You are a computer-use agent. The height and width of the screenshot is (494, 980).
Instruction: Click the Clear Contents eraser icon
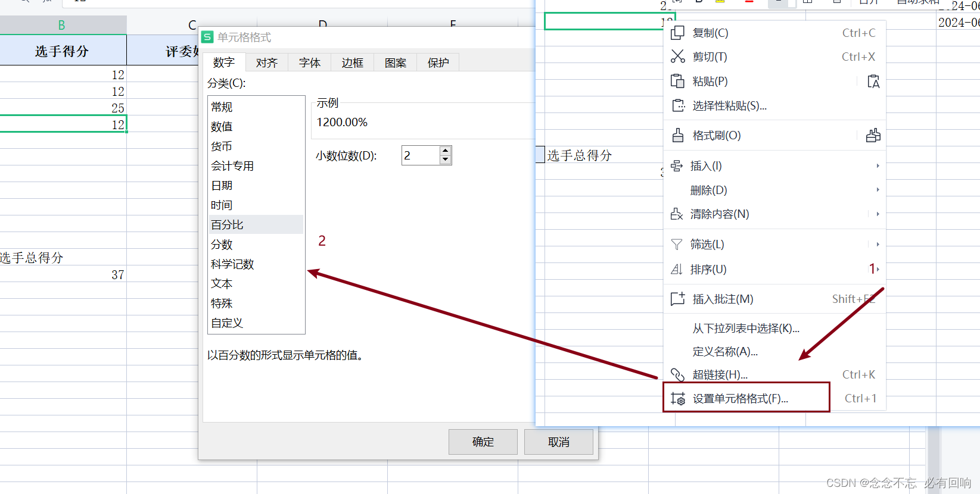click(677, 214)
